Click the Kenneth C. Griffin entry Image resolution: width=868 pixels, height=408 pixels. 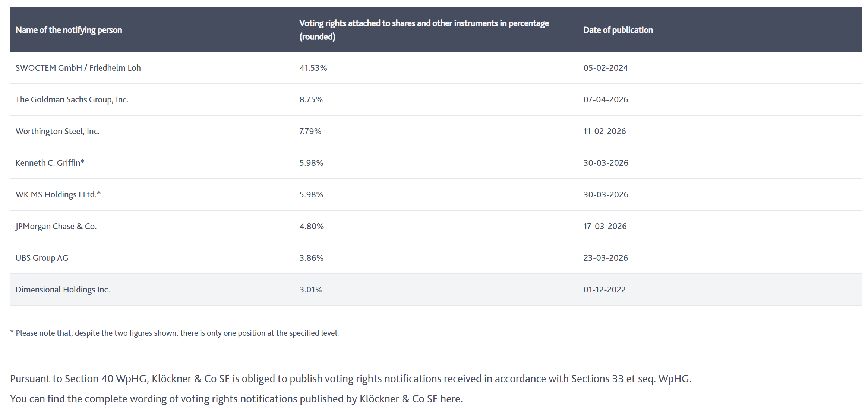(50, 163)
